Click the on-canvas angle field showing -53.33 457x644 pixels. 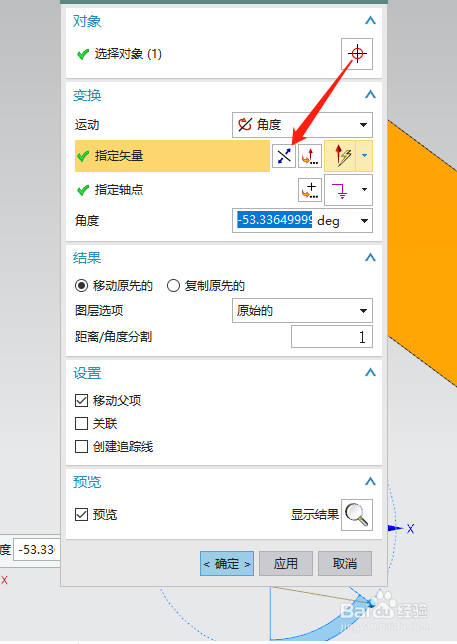click(x=37, y=550)
